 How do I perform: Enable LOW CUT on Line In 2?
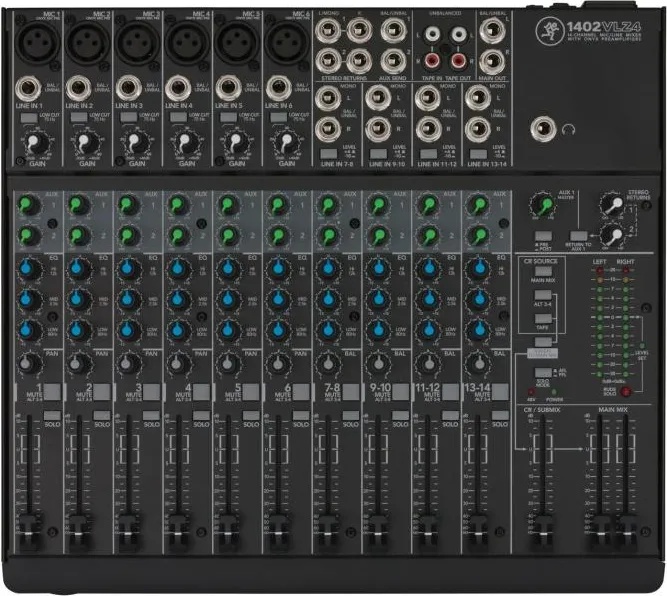[x=78, y=117]
